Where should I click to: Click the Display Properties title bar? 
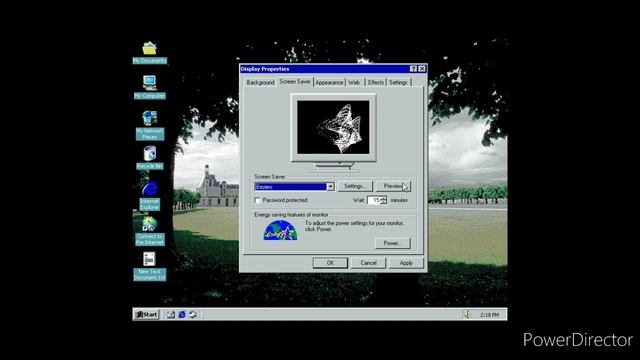tap(324, 69)
